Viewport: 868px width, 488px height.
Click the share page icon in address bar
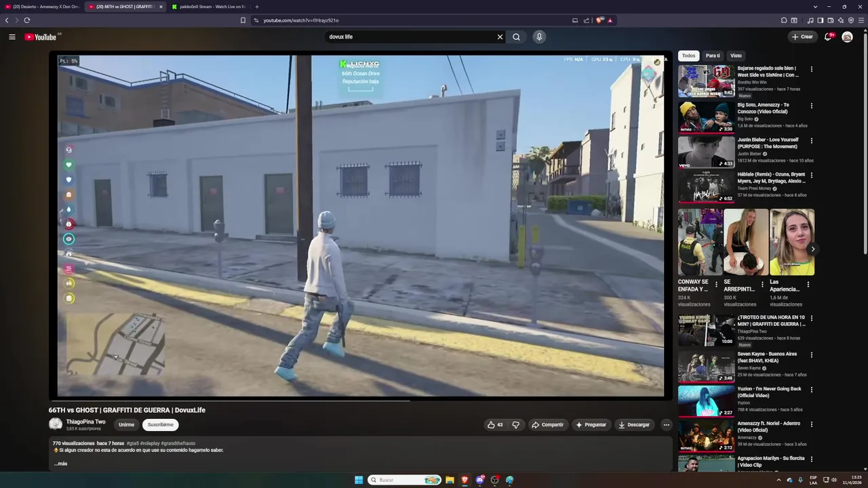pos(587,20)
